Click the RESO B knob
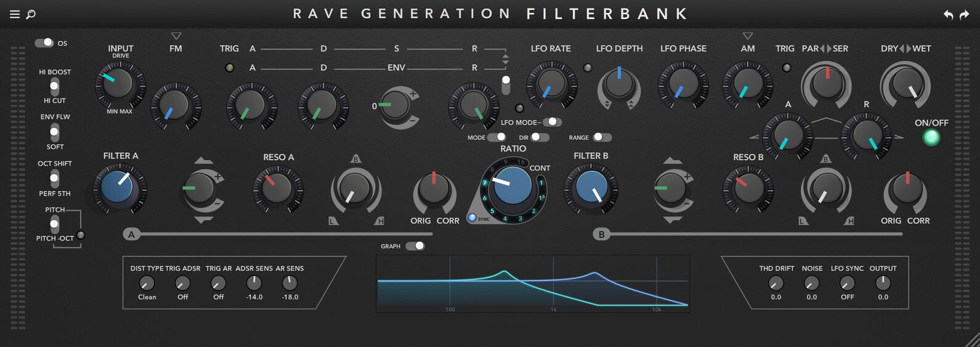980x347 pixels. pyautogui.click(x=748, y=189)
